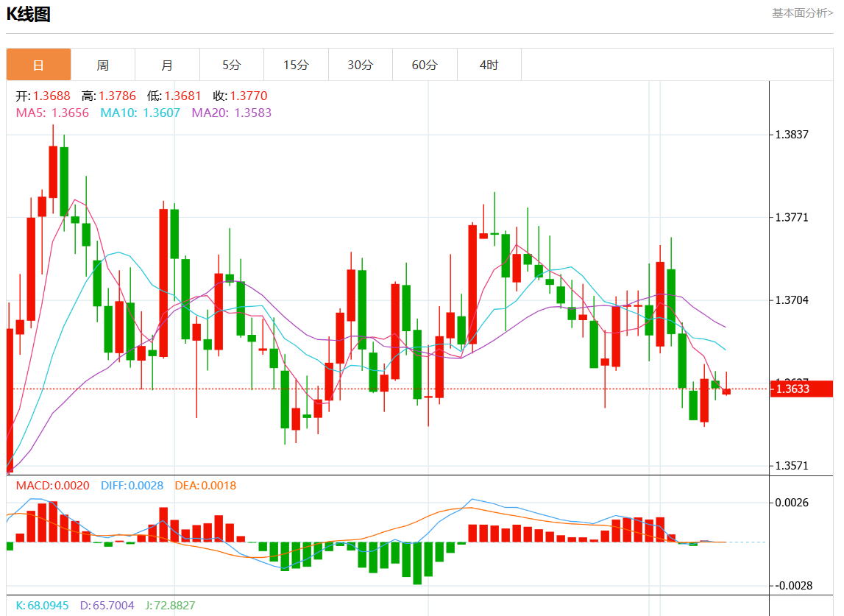This screenshot has width=844, height=616.
Task: Click the 收: 1.3770 close value
Action: coord(240,96)
